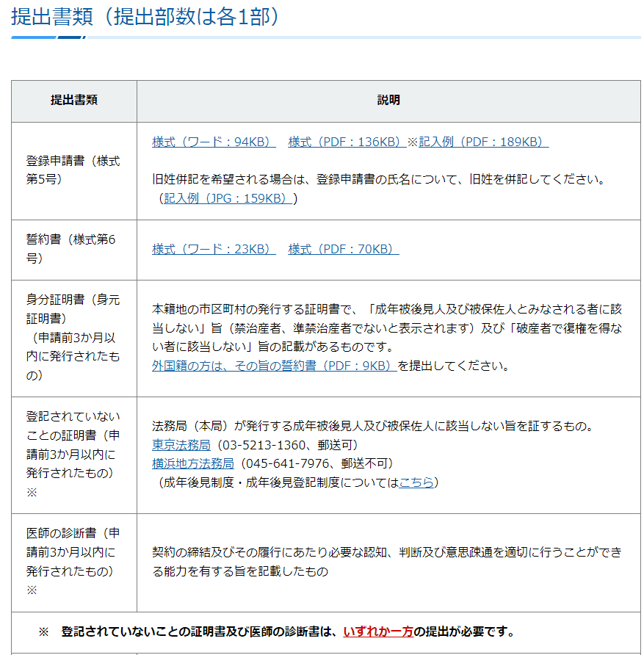The width and height of the screenshot is (644, 655).
Task: Click the red いずれか一方 underlined text
Action: 378,632
